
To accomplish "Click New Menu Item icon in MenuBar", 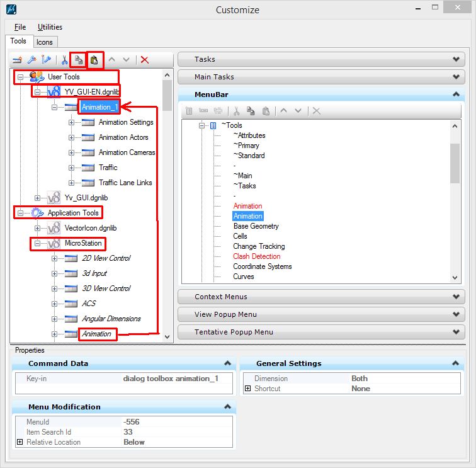I will tap(203, 111).
